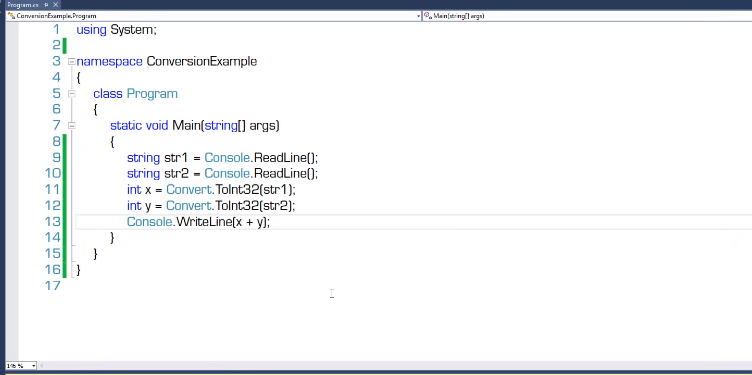Click 'Program' class name on line 5
The width and height of the screenshot is (752, 375).
coord(152,94)
